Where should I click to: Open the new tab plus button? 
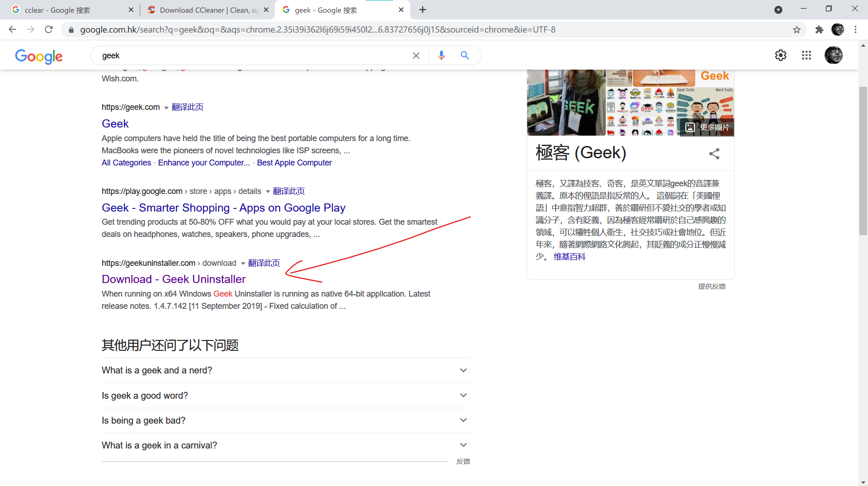423,10
